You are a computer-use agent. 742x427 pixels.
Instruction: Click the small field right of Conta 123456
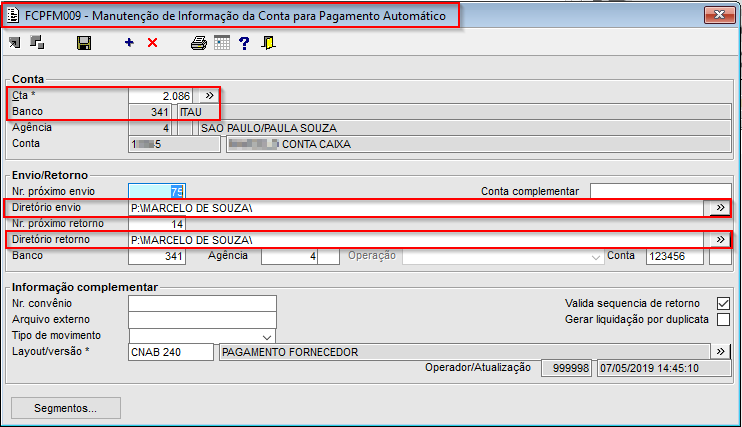720,256
